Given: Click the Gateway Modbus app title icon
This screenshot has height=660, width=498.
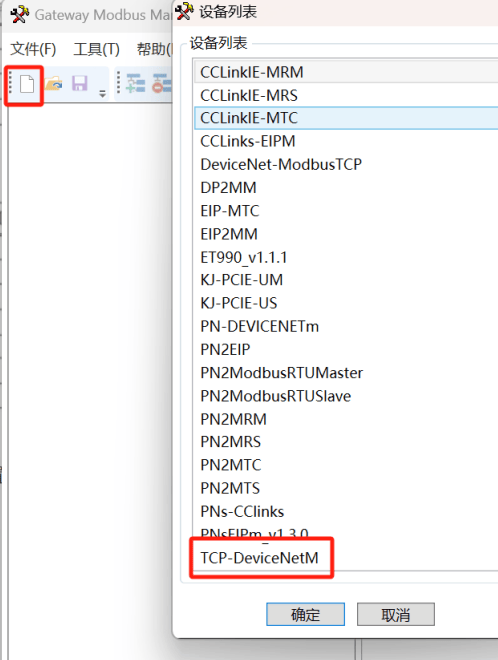Looking at the screenshot, I should (x=19, y=14).
